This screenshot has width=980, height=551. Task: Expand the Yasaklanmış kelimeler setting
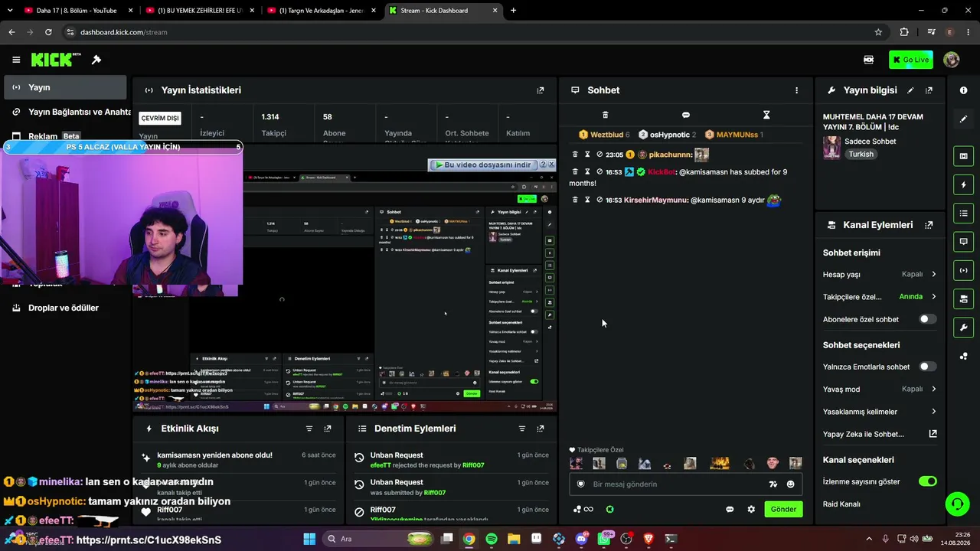880,412
